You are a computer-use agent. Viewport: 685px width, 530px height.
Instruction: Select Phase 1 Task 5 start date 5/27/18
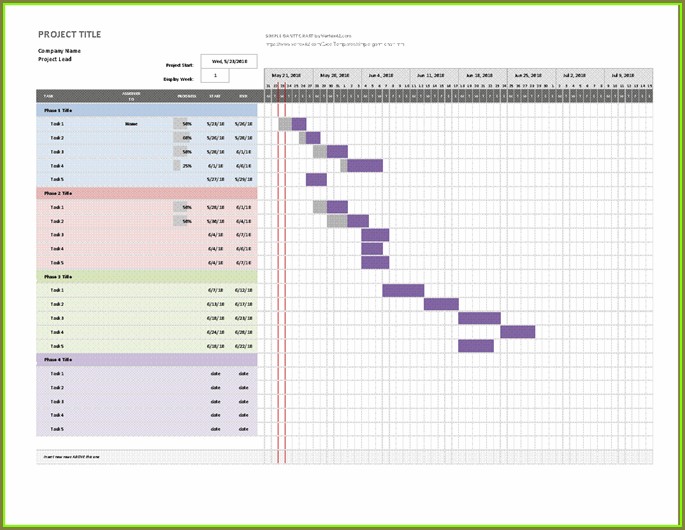click(215, 180)
